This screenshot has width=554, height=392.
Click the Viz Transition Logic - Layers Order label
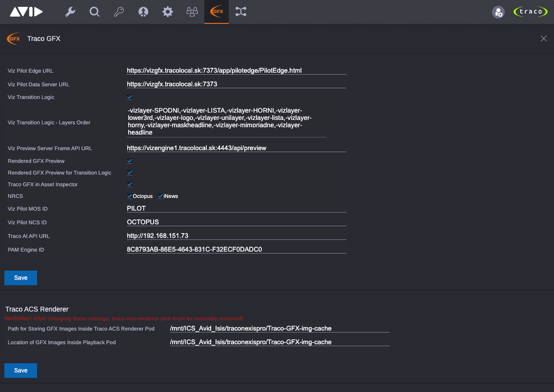tap(49, 122)
